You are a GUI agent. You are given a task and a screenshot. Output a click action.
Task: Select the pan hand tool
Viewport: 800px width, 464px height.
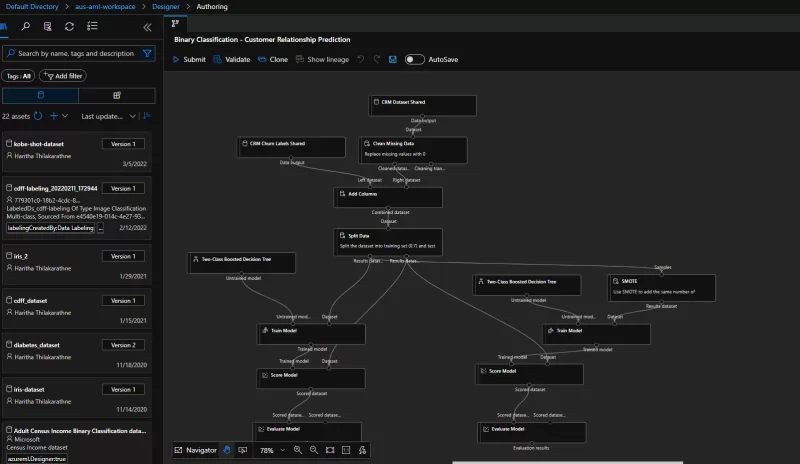point(228,451)
